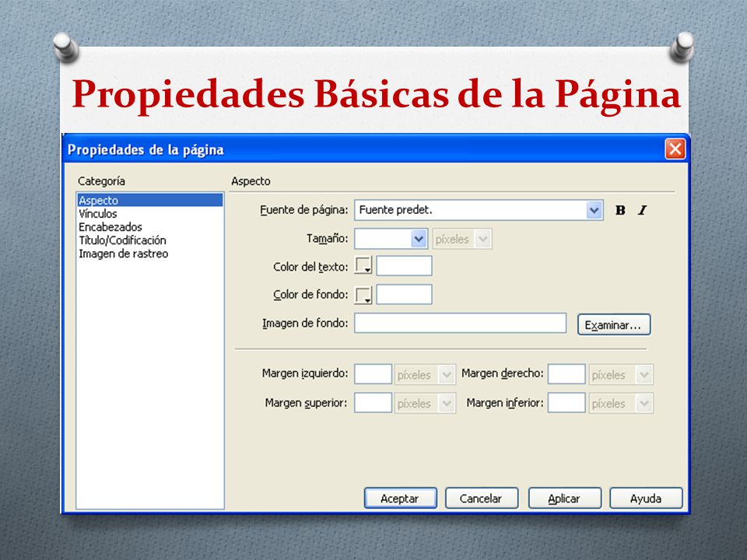Click the Cancelar button
Screen dimensions: 747x560
pyautogui.click(x=481, y=498)
